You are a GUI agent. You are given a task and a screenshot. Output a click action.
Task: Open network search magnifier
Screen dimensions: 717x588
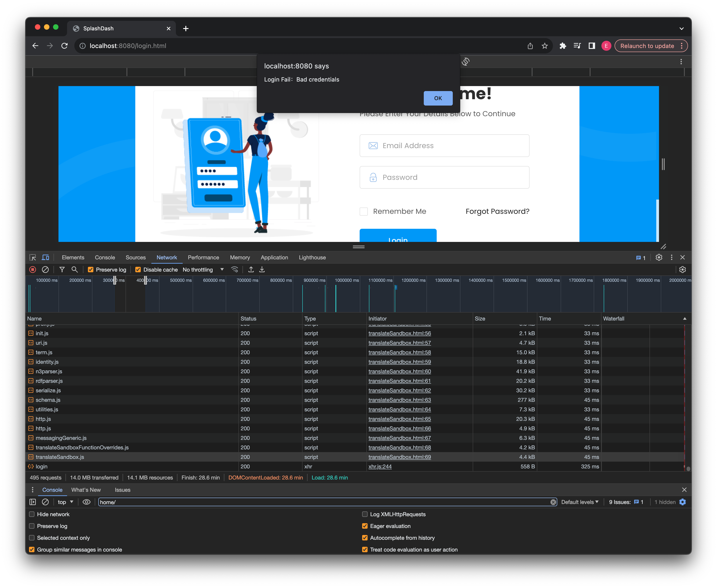tap(75, 270)
